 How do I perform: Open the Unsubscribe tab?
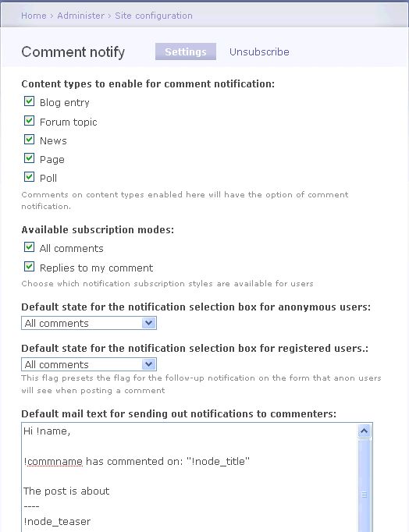[x=259, y=52]
